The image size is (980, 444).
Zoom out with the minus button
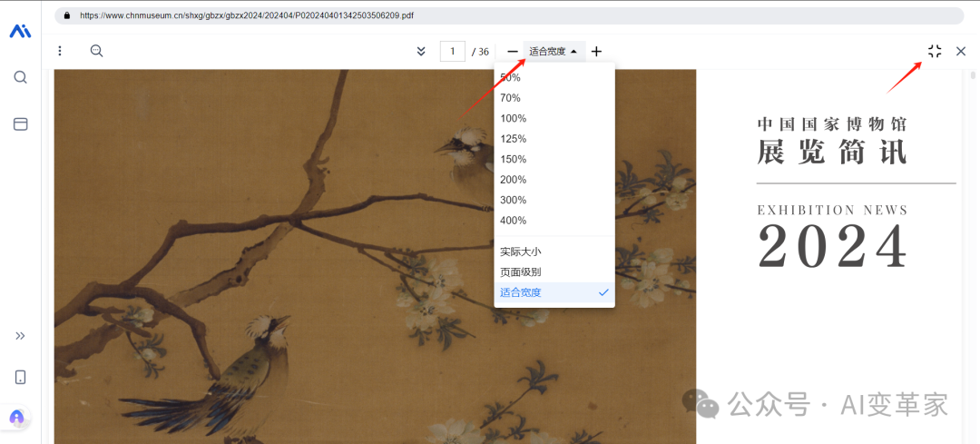click(x=513, y=51)
